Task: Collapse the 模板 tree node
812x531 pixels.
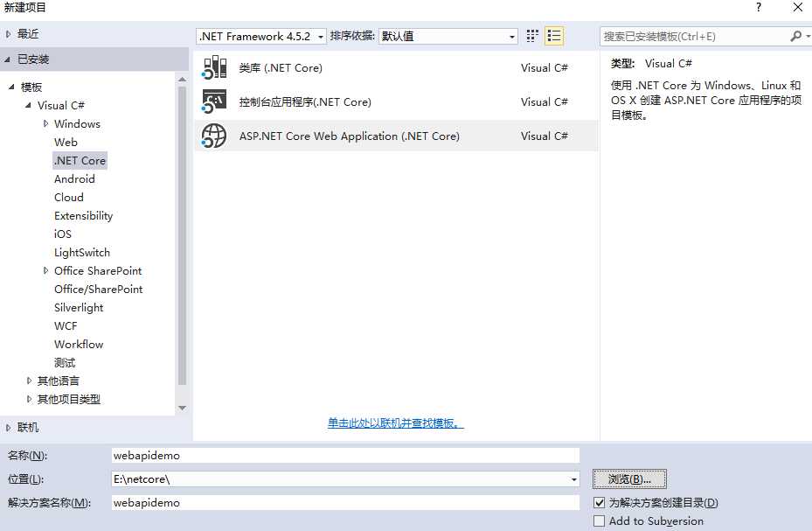Action: click(x=11, y=87)
